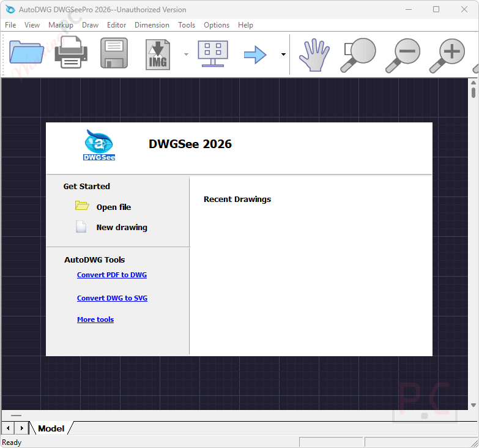Viewport: 479px width, 448px height.
Task: Open the View menu
Action: [32, 25]
